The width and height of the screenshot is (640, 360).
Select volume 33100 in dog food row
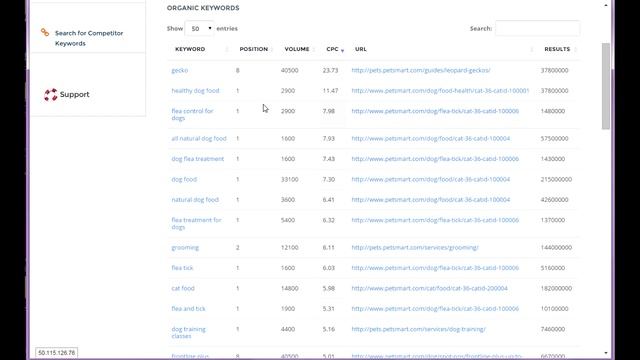[289, 179]
